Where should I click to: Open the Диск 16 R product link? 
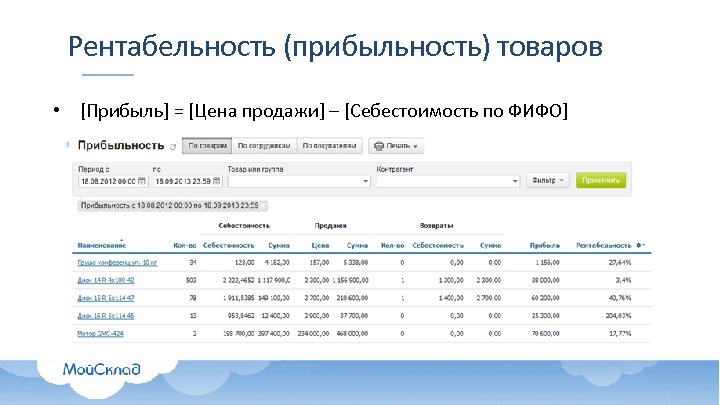[106, 316]
